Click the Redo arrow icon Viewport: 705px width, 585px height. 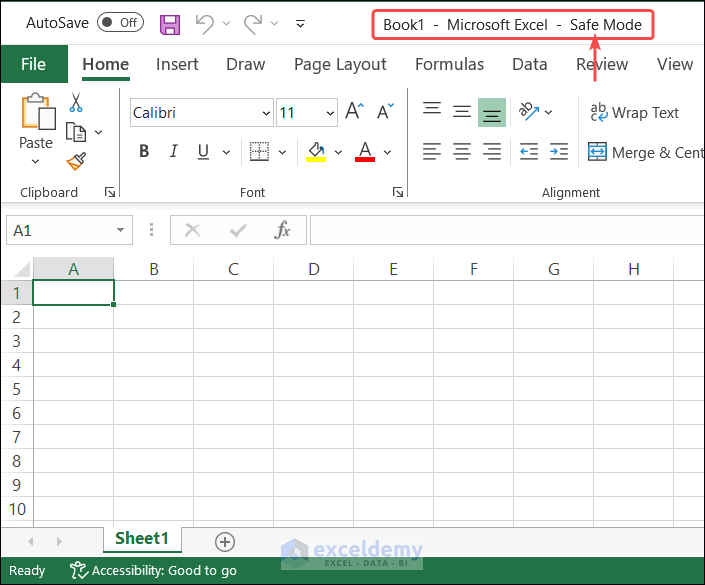253,24
